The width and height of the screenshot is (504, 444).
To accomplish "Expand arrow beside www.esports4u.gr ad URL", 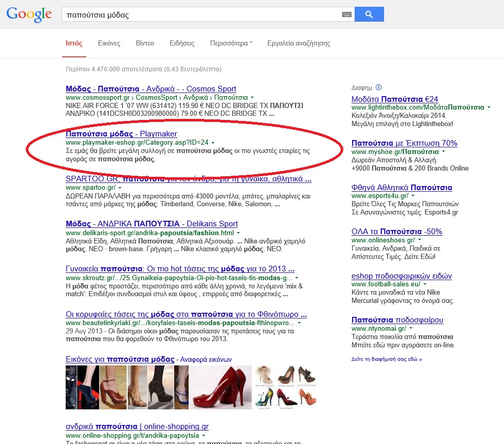I will [x=413, y=196].
